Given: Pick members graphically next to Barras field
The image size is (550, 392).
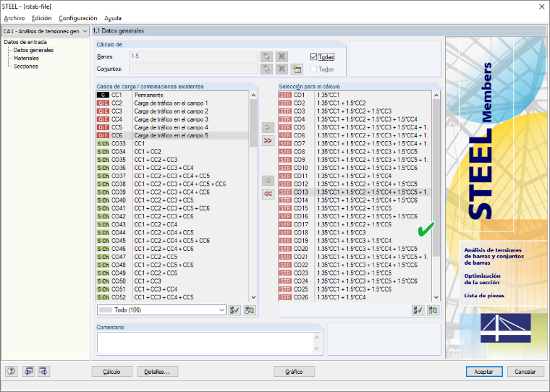Looking at the screenshot, I should 266,56.
